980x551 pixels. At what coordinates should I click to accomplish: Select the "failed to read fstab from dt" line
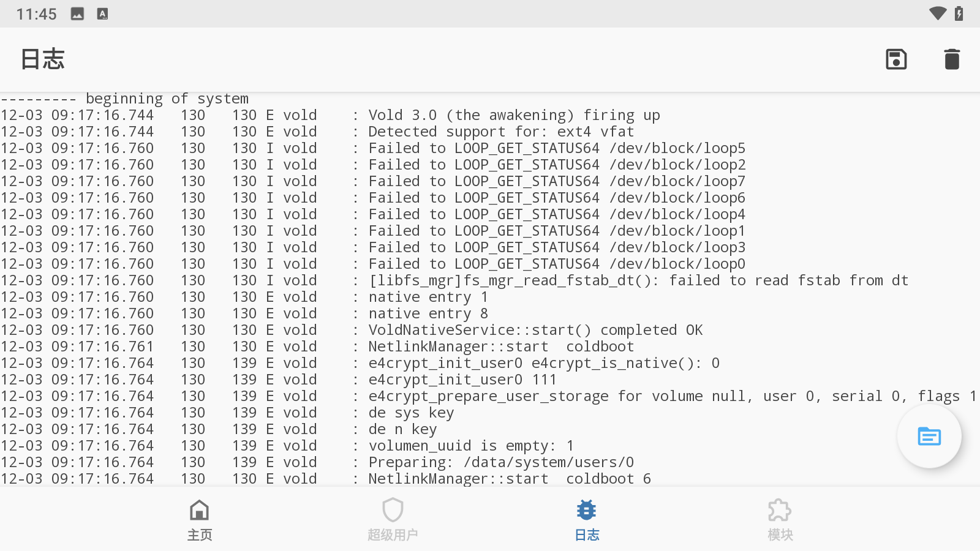pos(638,280)
